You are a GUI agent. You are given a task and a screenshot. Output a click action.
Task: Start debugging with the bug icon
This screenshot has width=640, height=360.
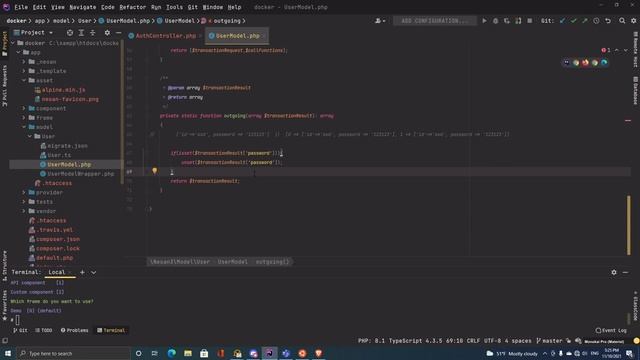click(x=496, y=21)
